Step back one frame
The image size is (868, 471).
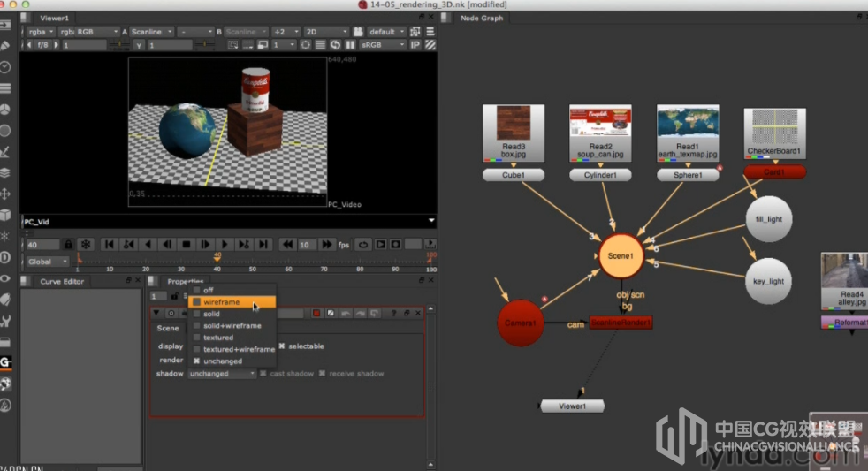pyautogui.click(x=167, y=244)
